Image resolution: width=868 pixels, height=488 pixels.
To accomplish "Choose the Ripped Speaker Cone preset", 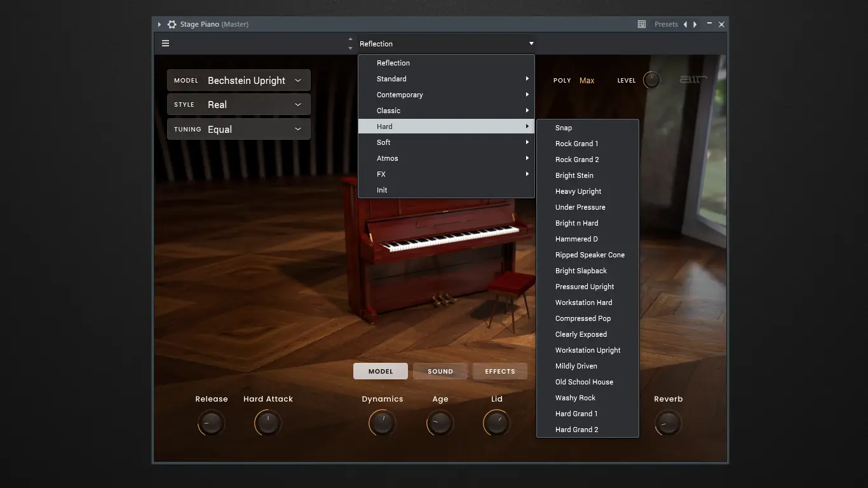I will click(590, 255).
